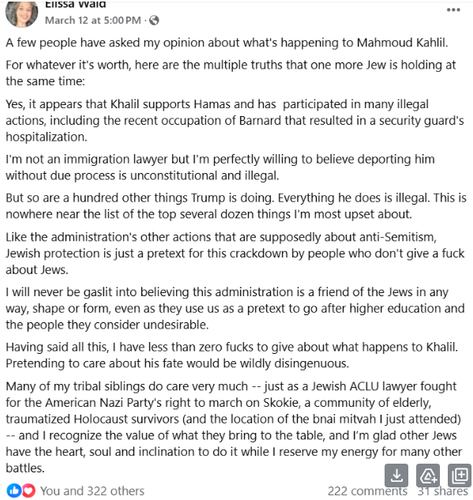473x500 pixels.
Task: Open the March 12 at 5:00 PM timestamp
Action: tap(93, 21)
